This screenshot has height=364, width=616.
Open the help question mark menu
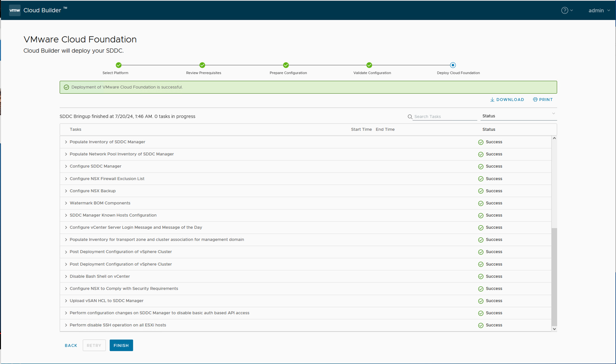click(x=565, y=10)
